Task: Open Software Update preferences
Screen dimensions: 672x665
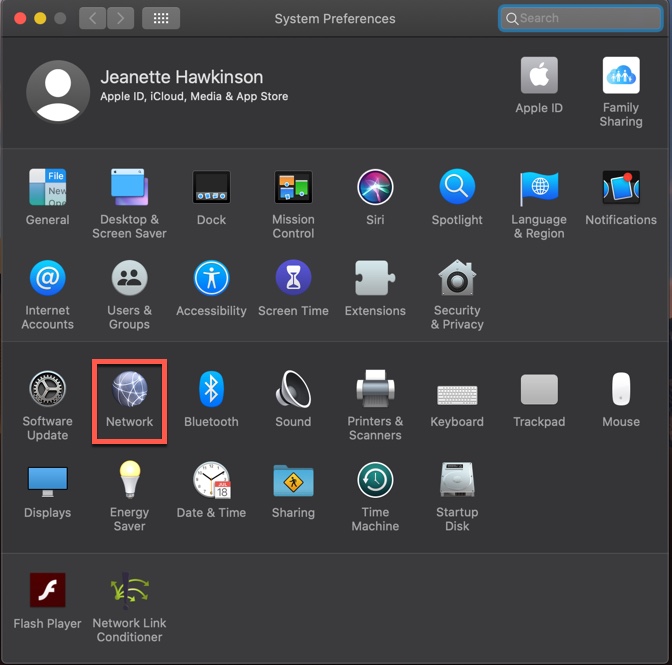Action: tap(47, 390)
